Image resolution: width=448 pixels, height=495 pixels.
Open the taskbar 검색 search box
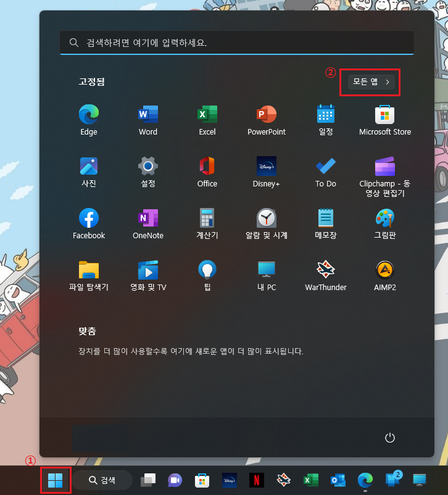[x=102, y=480]
